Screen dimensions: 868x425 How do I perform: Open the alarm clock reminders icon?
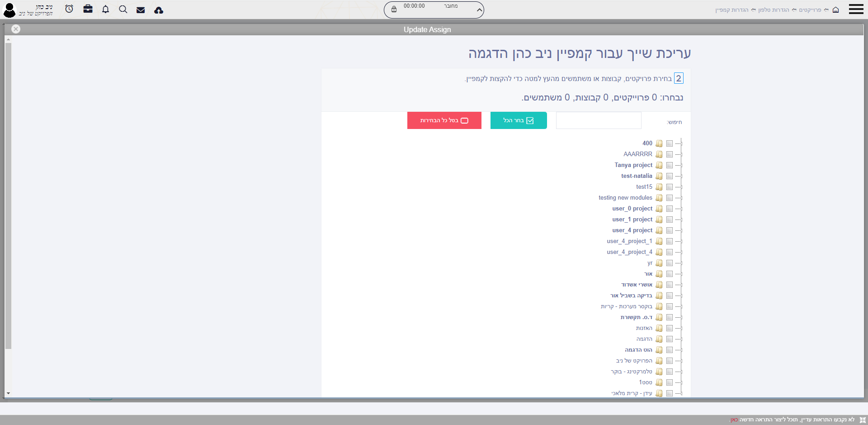69,9
